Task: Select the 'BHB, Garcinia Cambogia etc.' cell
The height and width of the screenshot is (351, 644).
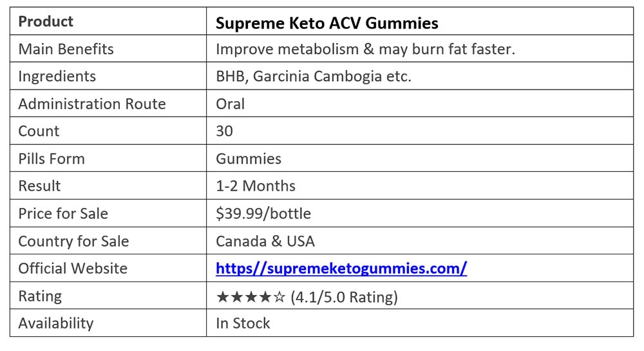Action: tap(313, 76)
